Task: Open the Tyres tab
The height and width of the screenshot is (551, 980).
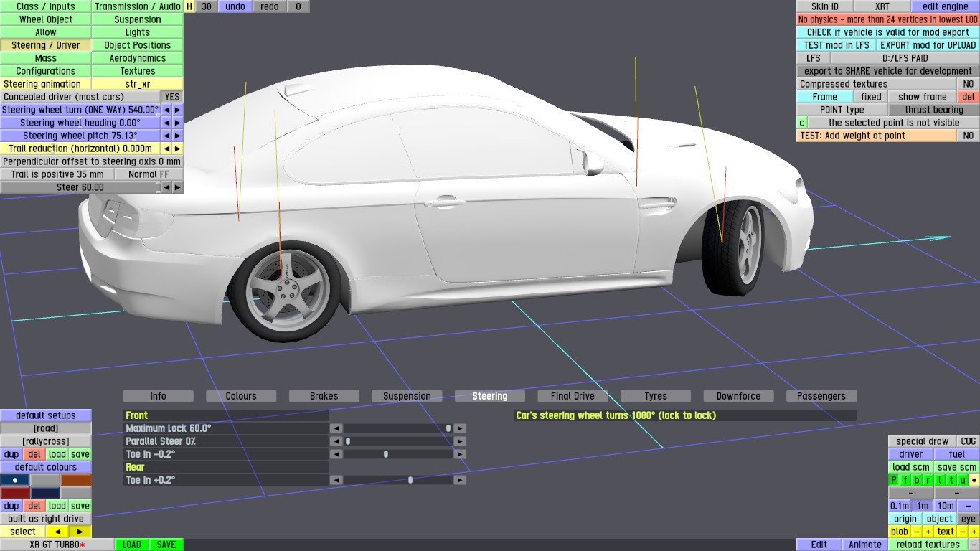Action: click(x=656, y=396)
